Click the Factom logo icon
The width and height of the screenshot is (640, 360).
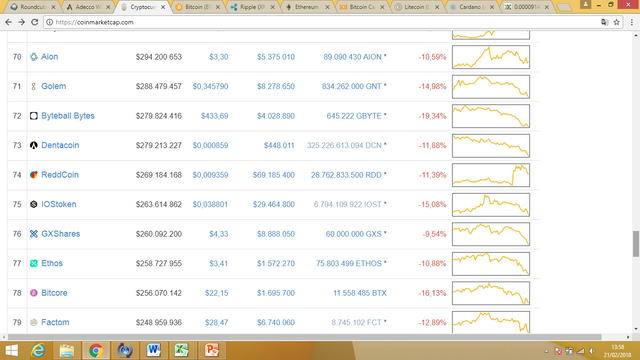tap(34, 322)
